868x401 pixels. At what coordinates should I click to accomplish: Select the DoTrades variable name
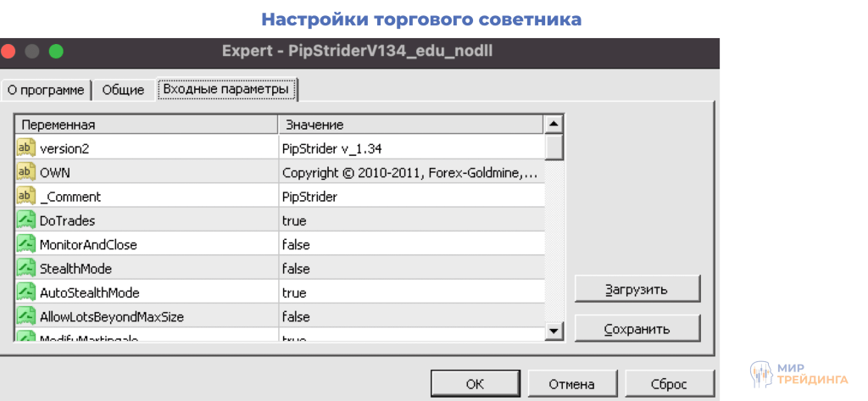pos(67,221)
